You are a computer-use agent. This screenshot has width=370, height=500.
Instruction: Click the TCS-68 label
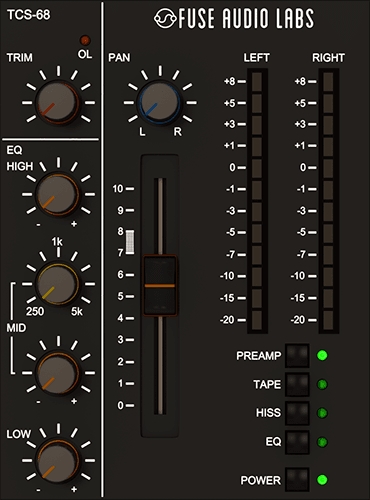click(x=29, y=15)
